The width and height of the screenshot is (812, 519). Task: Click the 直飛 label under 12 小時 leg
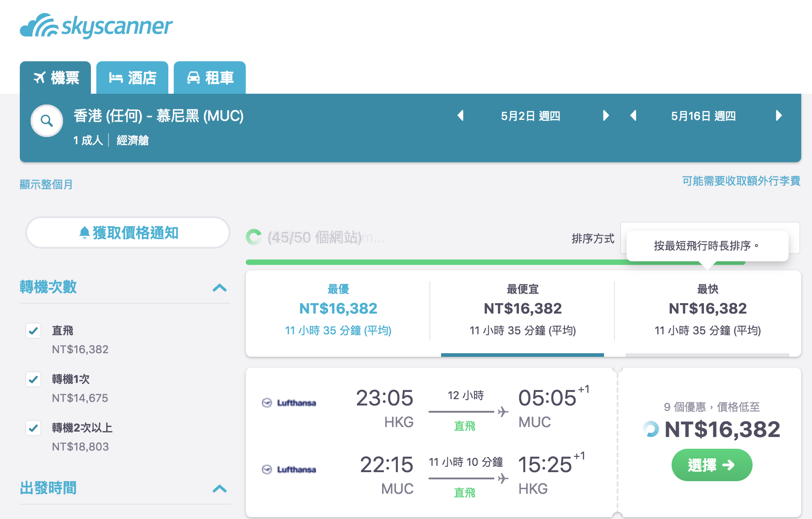465,426
